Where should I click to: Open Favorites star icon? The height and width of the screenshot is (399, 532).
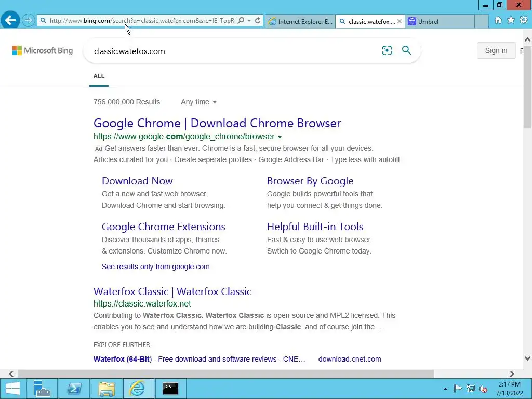[x=511, y=20]
